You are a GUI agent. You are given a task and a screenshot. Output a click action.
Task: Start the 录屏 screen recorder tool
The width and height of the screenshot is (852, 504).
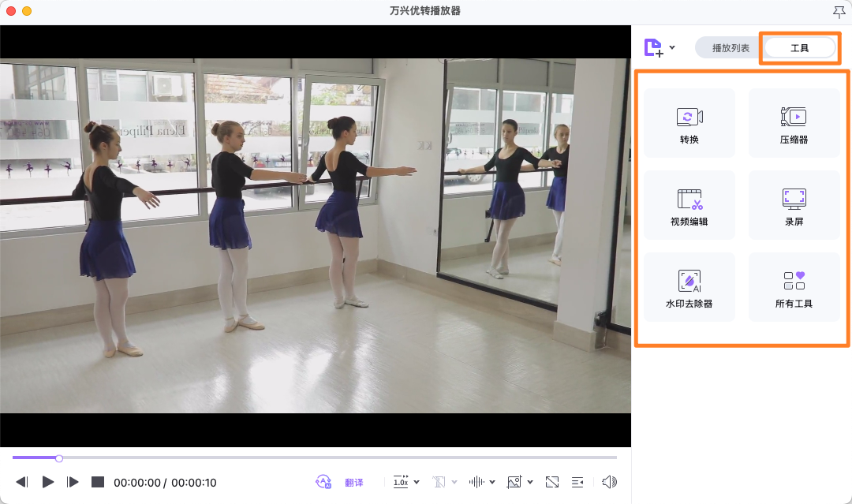(794, 205)
